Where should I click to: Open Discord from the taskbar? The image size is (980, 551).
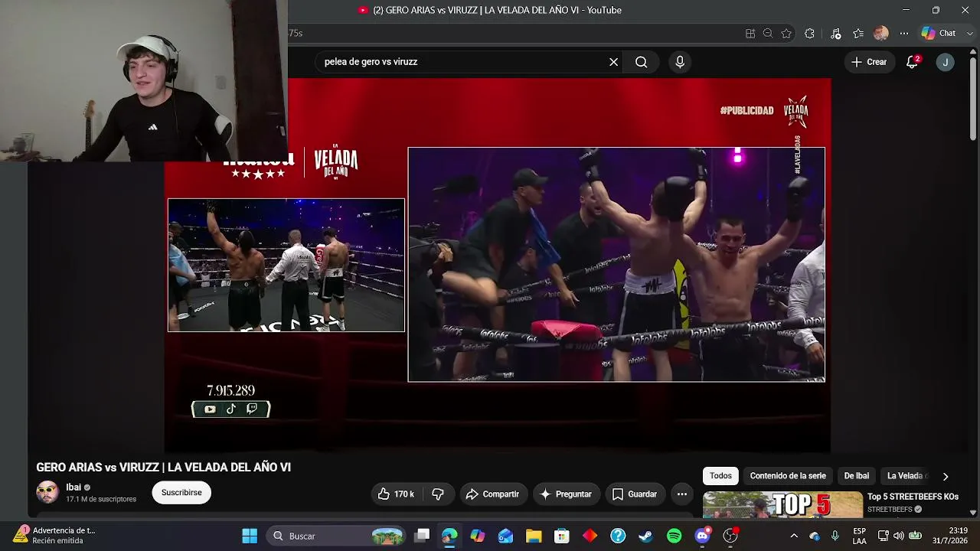[702, 536]
